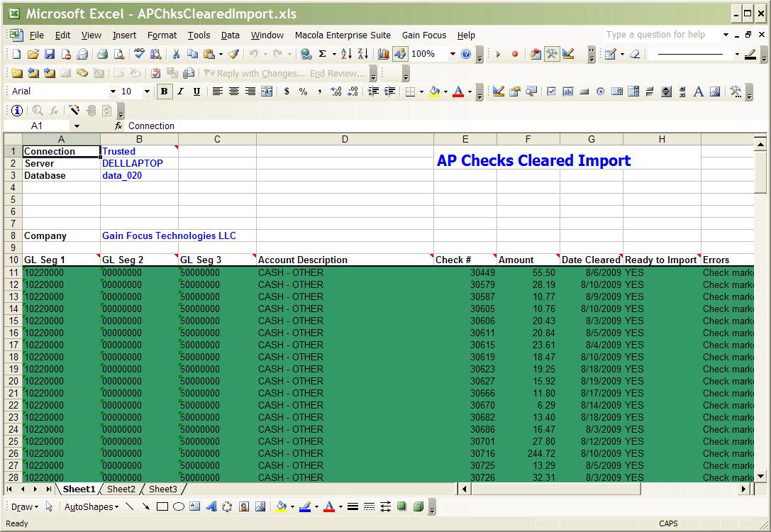Image resolution: width=771 pixels, height=532 pixels.
Task: Toggle Underline formatting
Action: pos(196,92)
